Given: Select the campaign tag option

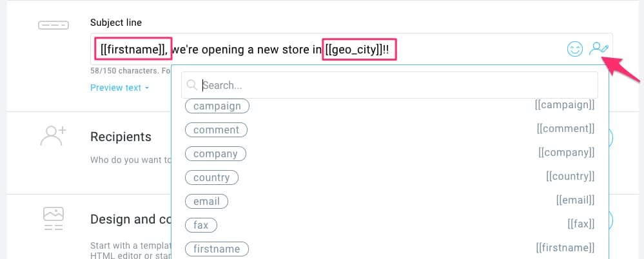Looking at the screenshot, I should 217,106.
